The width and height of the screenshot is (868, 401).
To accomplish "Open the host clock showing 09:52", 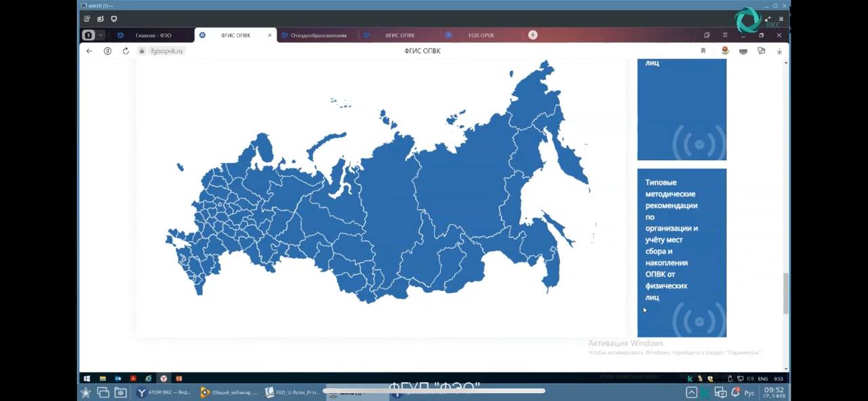I will pos(774,392).
